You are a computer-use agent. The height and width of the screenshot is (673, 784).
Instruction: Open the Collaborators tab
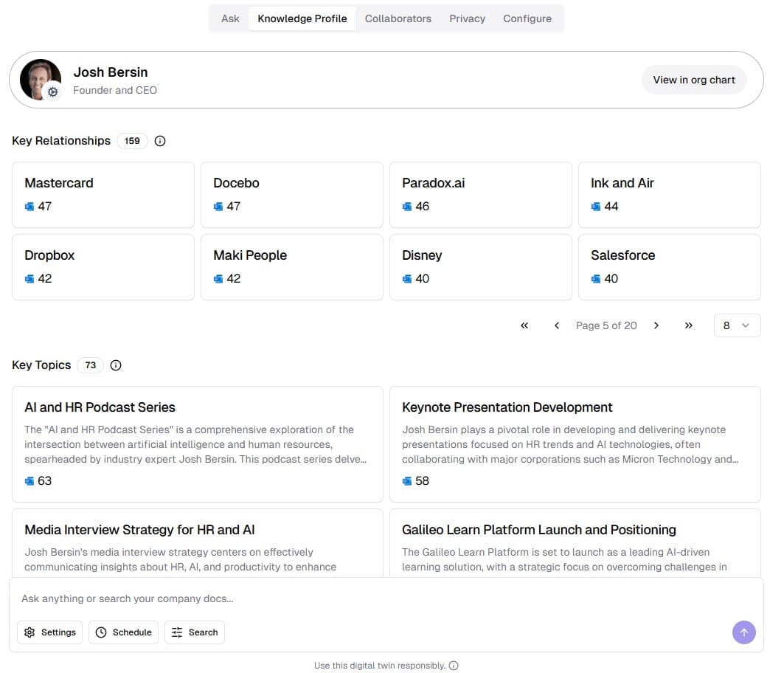pos(398,18)
